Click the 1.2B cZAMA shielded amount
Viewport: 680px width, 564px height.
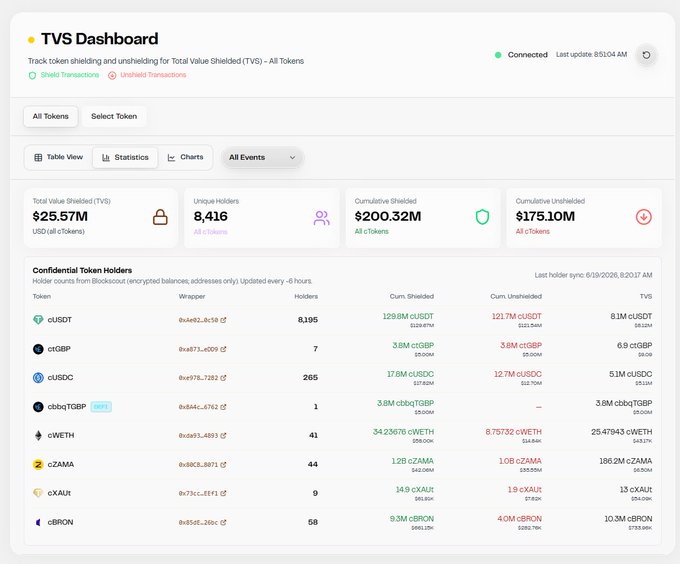point(412,461)
